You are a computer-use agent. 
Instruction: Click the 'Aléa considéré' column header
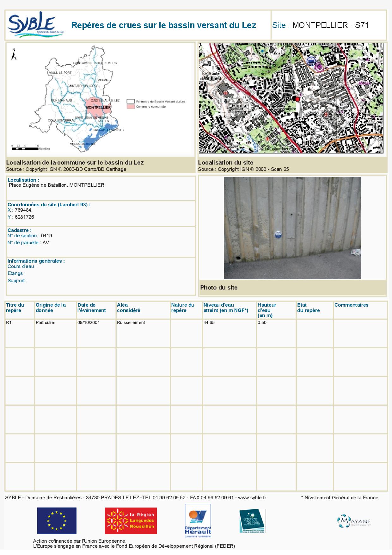pos(128,308)
